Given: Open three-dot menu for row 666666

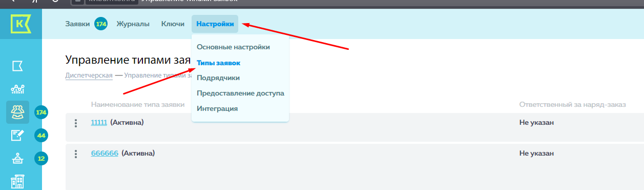Looking at the screenshot, I should [x=75, y=154].
